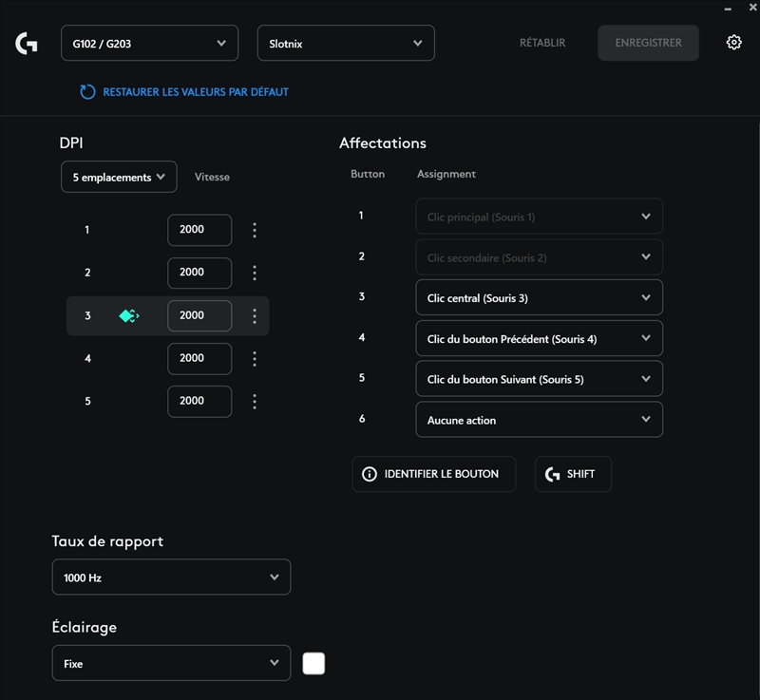Click button number 6 in Affectations
The image size is (760, 700).
coord(362,419)
